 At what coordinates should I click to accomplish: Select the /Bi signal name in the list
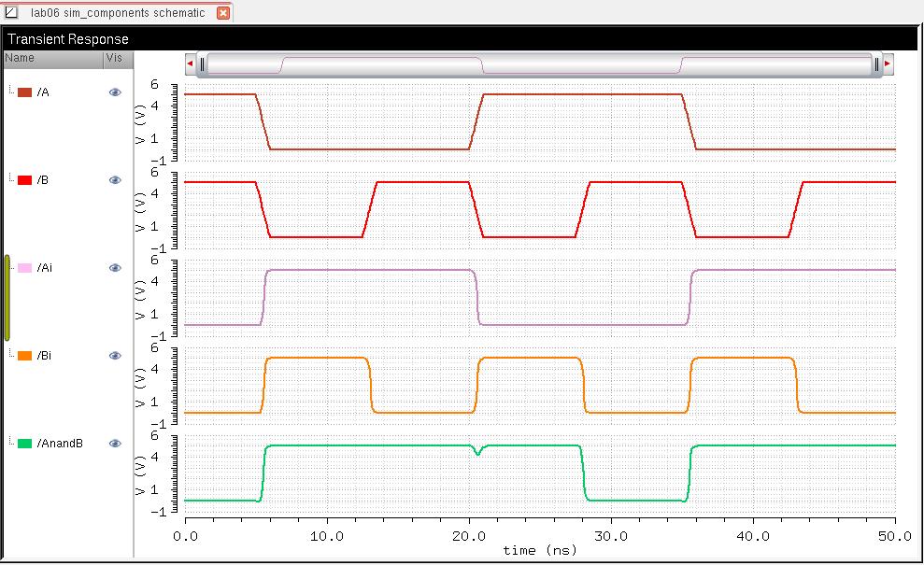point(46,356)
